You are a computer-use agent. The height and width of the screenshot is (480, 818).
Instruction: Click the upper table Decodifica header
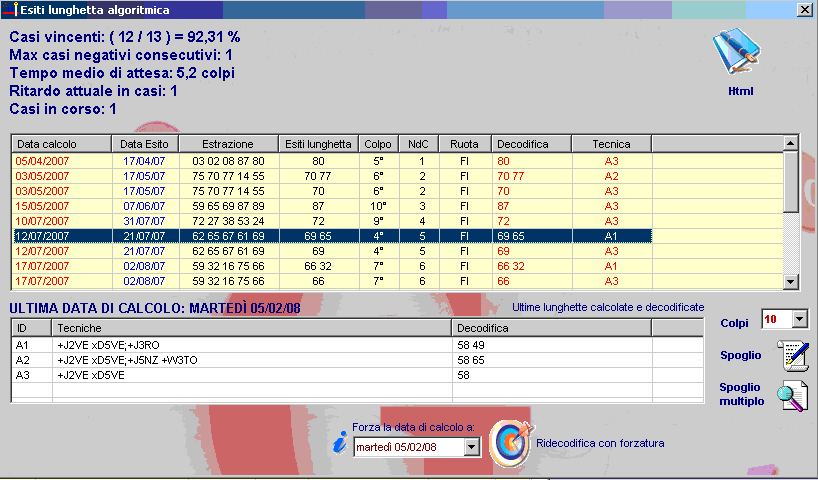coord(532,144)
